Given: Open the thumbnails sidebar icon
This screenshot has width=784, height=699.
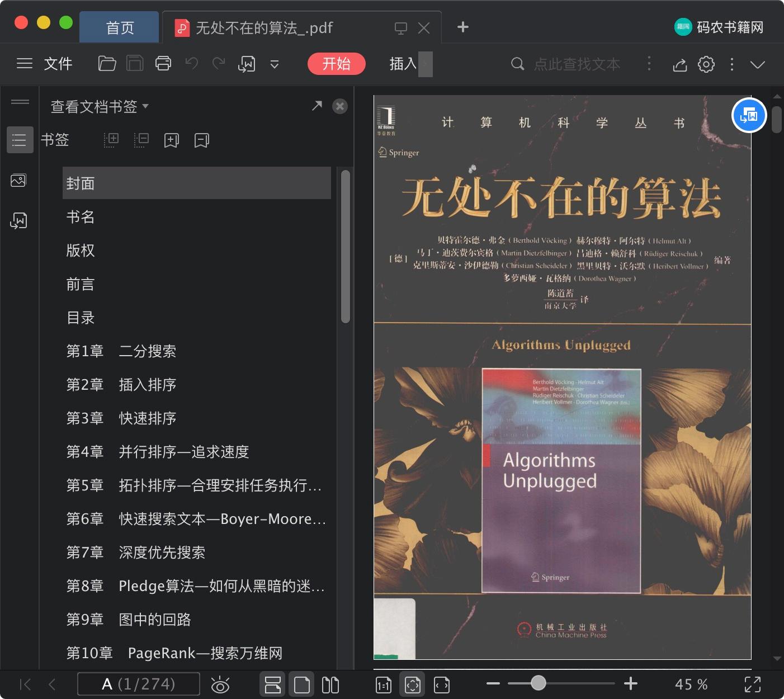Looking at the screenshot, I should (x=18, y=180).
